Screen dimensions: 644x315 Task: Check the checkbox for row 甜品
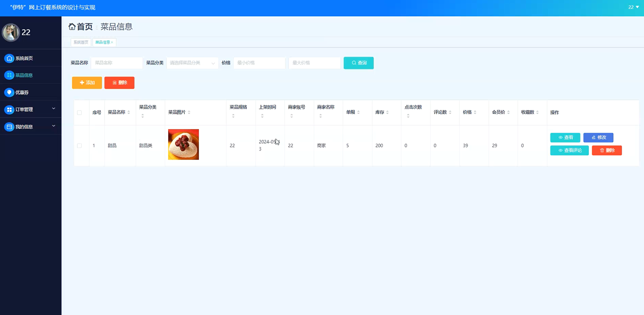[79, 145]
